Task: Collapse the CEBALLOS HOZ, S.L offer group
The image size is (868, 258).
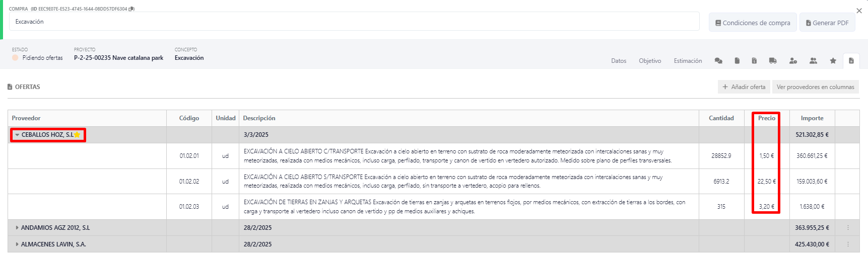Action: click(17, 135)
